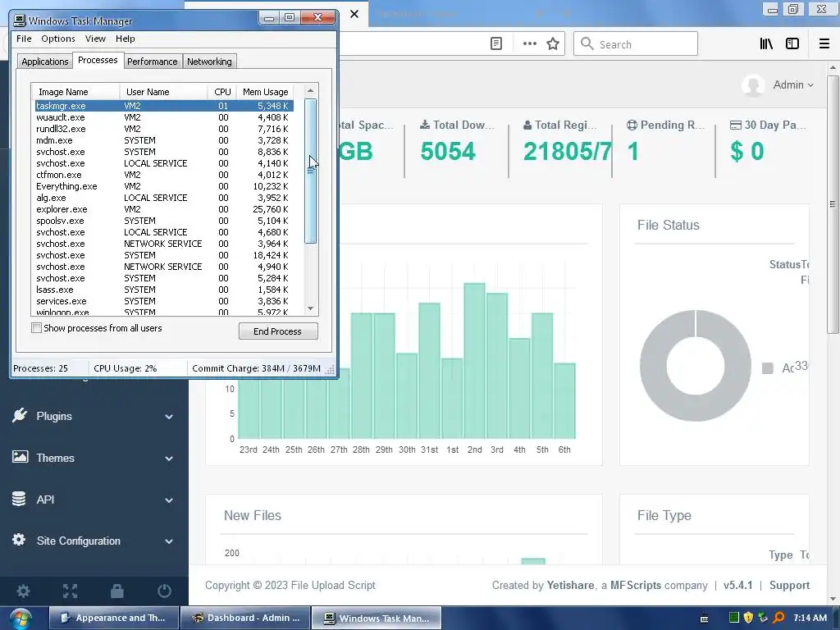Open Yetishare link in footer
This screenshot has height=630, width=840.
click(570, 585)
